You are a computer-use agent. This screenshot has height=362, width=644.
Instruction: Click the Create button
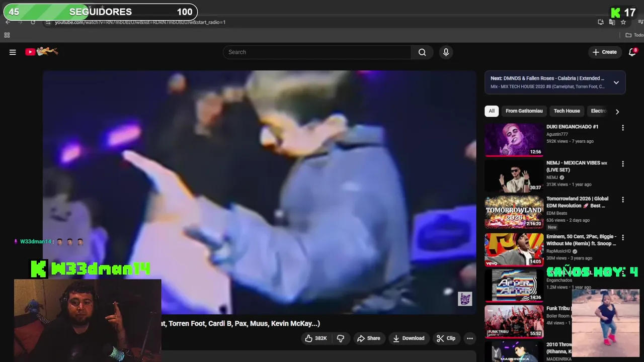tap(605, 52)
